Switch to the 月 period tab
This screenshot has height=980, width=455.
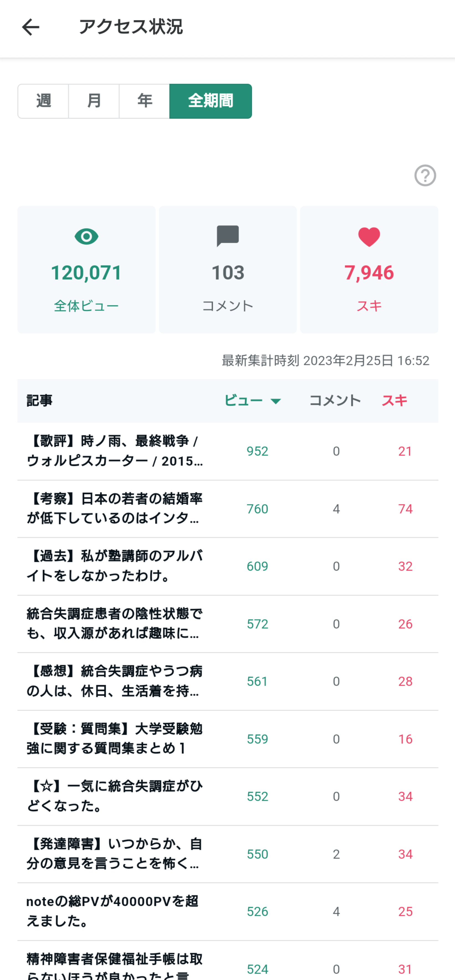click(x=94, y=101)
